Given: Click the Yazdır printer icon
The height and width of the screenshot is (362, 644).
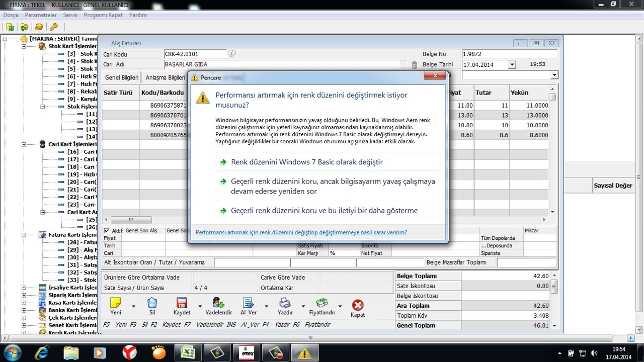Looking at the screenshot, I should pyautogui.click(x=285, y=303).
